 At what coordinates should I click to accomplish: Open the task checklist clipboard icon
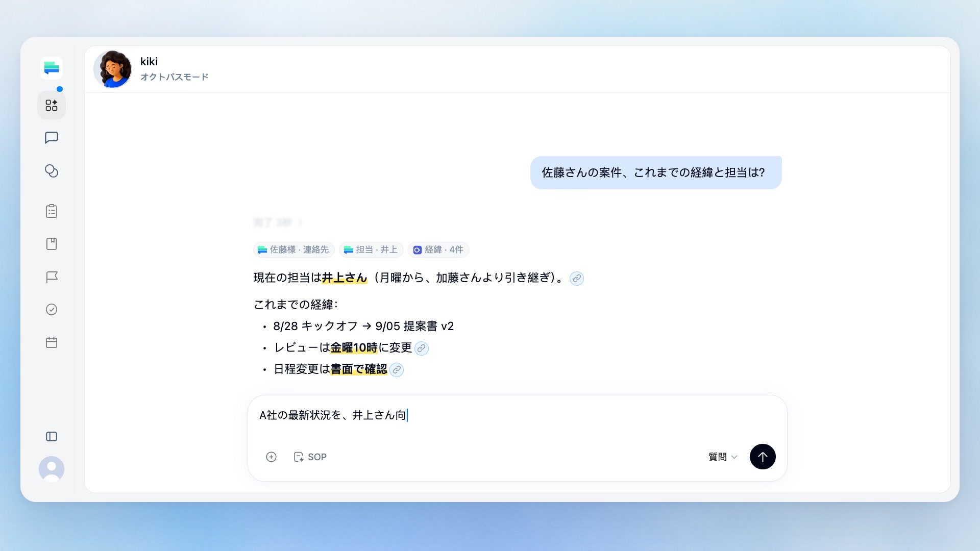(52, 211)
